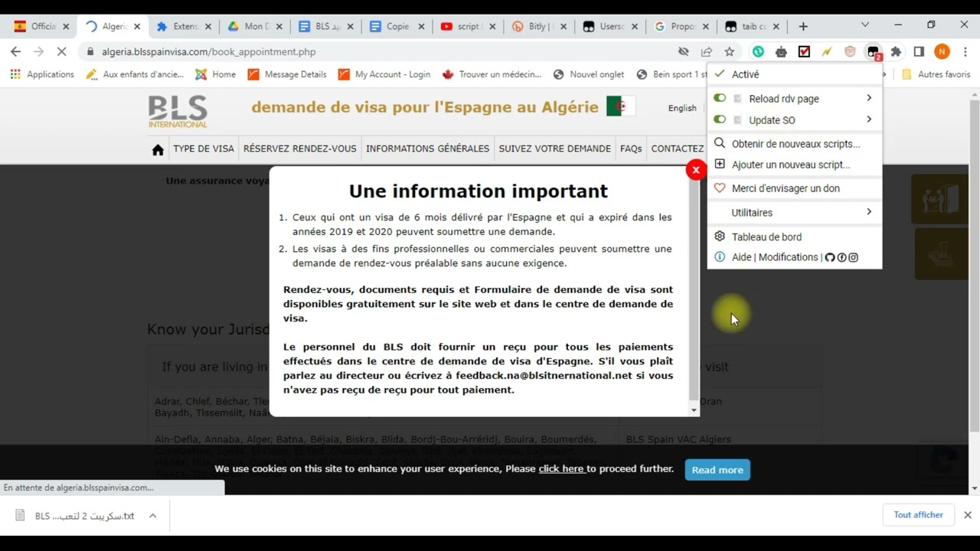Open the Autres favoris folder
980x551 pixels.
[936, 74]
